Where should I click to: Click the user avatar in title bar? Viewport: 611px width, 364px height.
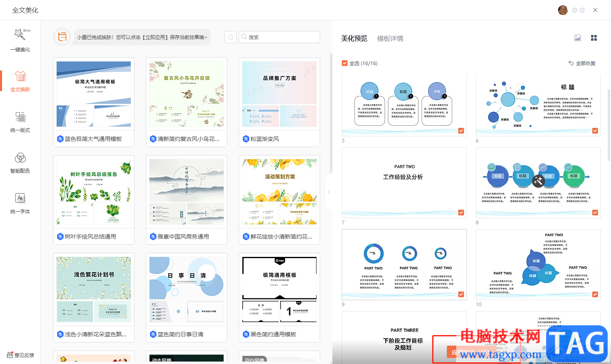(563, 10)
